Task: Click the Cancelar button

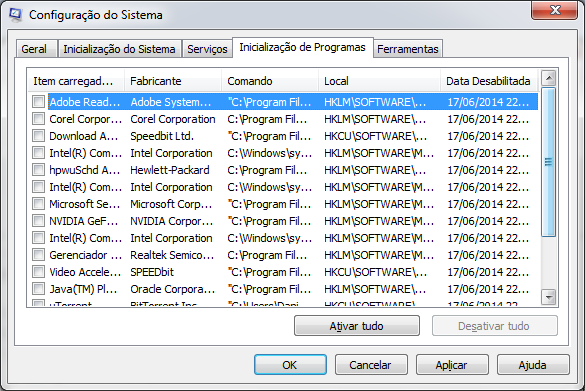Action: point(371,365)
